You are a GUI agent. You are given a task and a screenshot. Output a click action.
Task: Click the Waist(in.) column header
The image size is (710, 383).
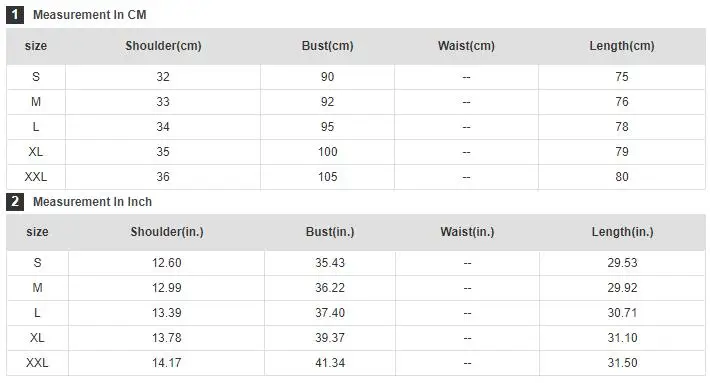(x=467, y=232)
